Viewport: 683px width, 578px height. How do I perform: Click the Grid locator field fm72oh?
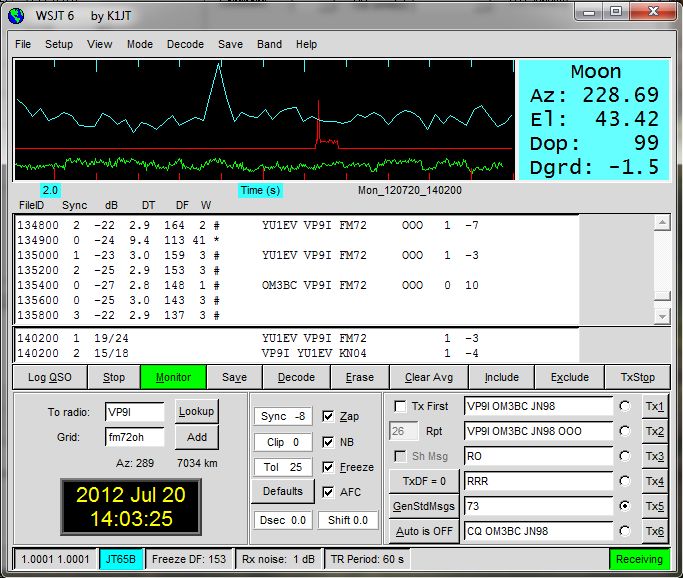pyautogui.click(x=135, y=437)
